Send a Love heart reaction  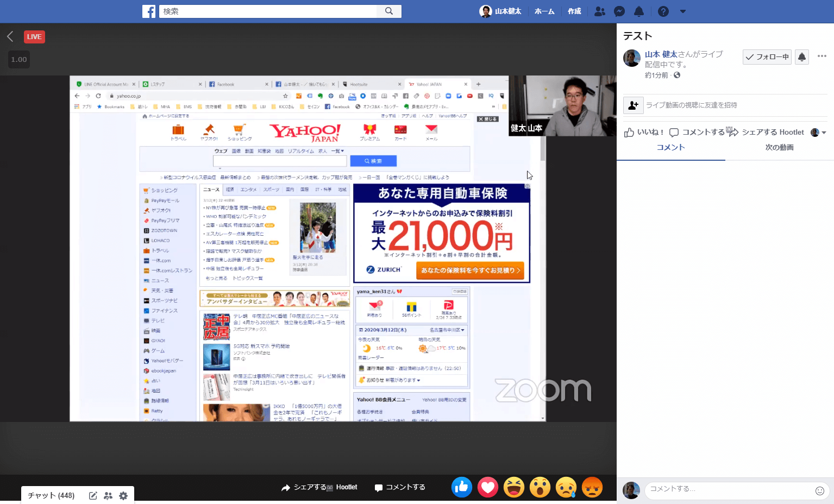(x=488, y=488)
